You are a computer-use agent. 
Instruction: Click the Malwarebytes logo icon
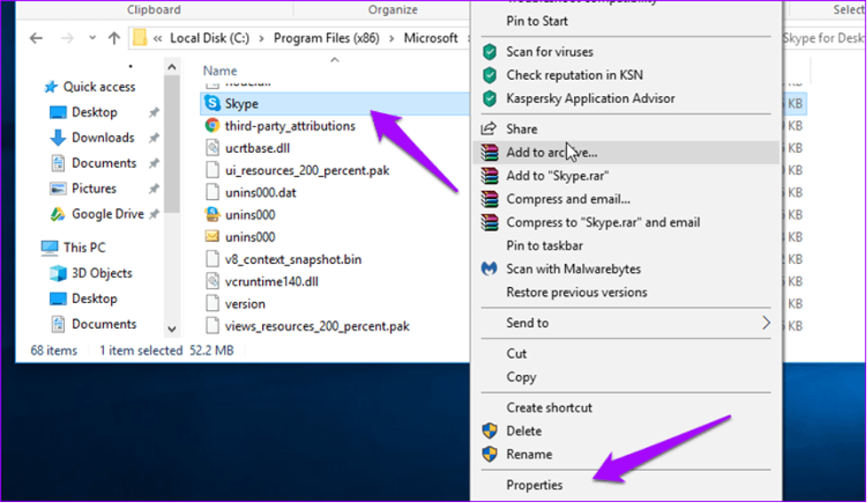pos(489,268)
